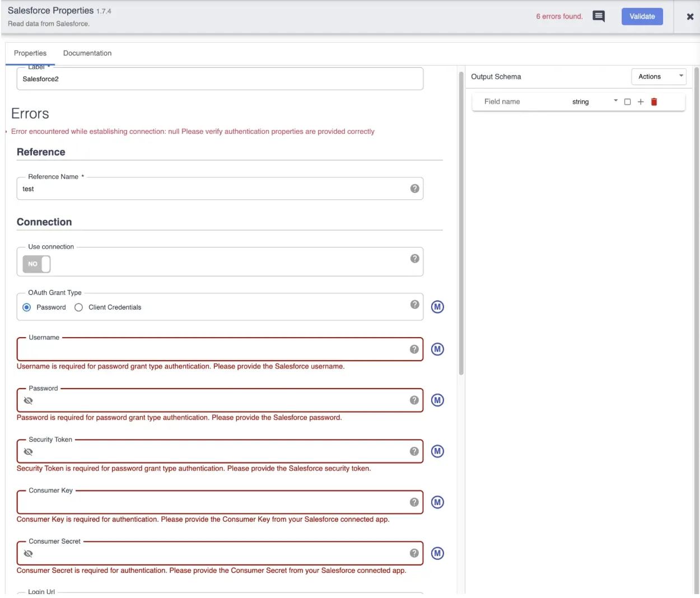This screenshot has width=700, height=598.
Task: Open the string type dropdown in schema row
Action: pyautogui.click(x=594, y=102)
